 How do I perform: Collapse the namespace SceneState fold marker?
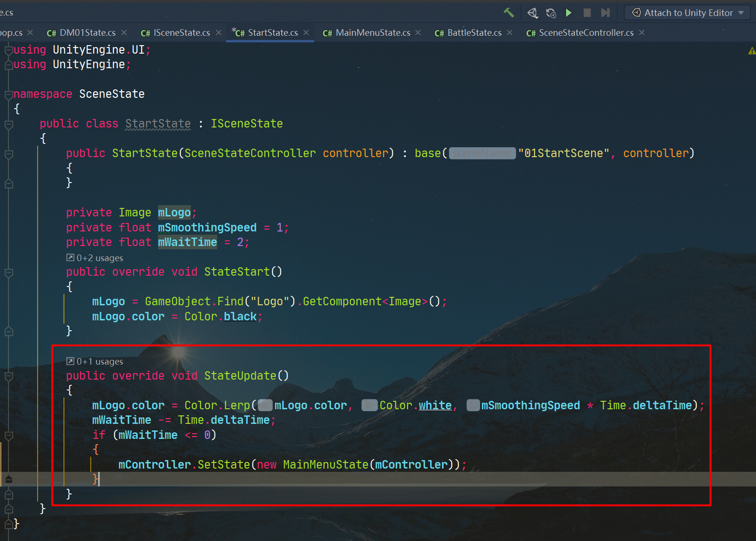8,95
